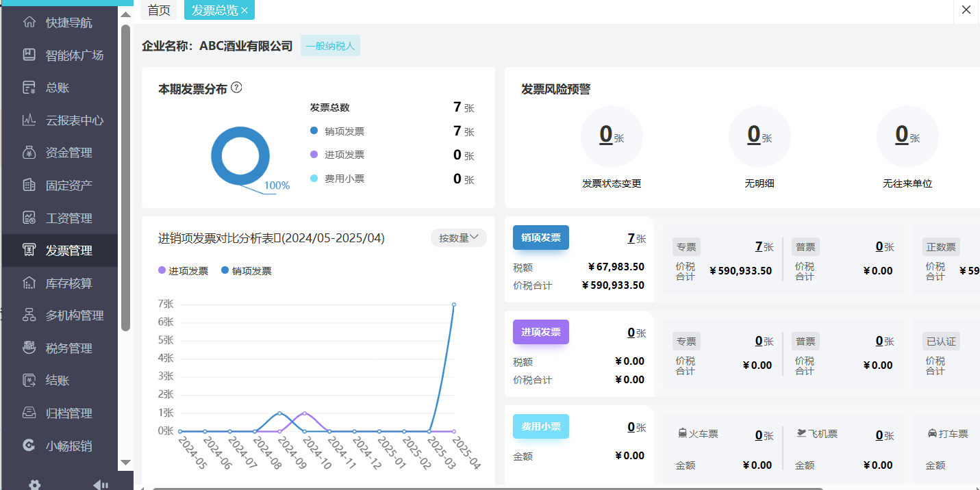Mute sound via the speaker icon
The width and height of the screenshot is (980, 490).
(x=100, y=485)
